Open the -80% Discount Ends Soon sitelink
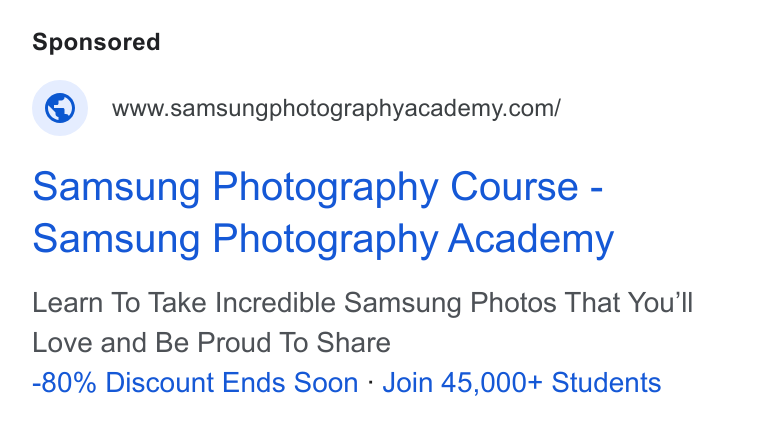Viewport: 760px width, 426px height. 195,383
